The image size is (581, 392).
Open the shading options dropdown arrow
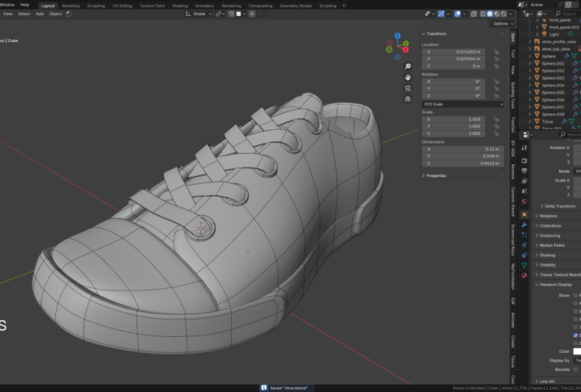pyautogui.click(x=511, y=14)
